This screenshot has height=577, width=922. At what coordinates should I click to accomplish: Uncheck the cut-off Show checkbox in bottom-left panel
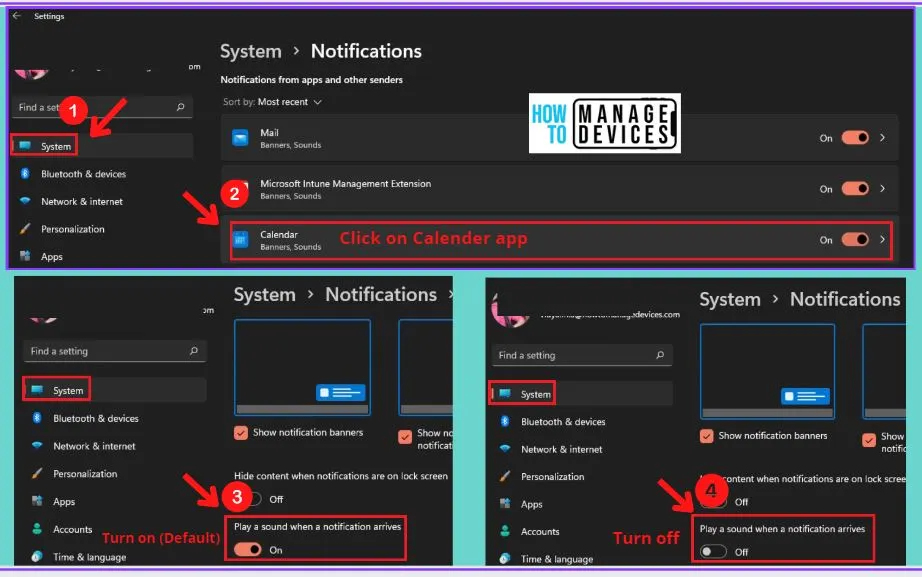coord(405,437)
